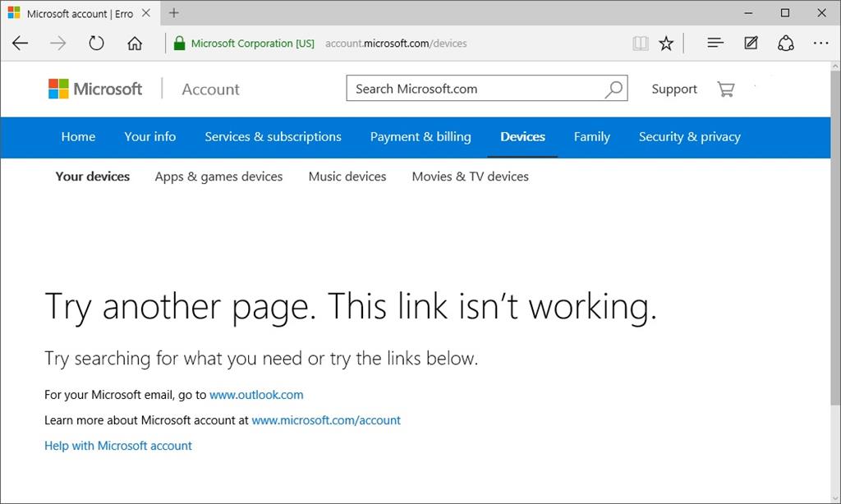Open the Edge More actions menu
This screenshot has width=841, height=504.
pos(820,43)
